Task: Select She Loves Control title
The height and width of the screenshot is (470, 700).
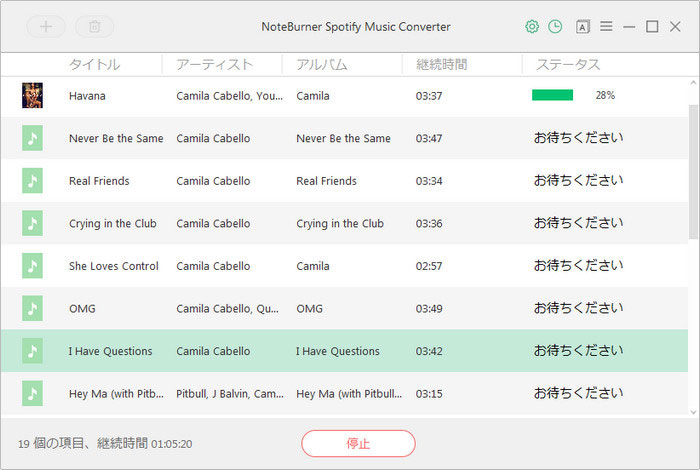Action: [x=114, y=266]
